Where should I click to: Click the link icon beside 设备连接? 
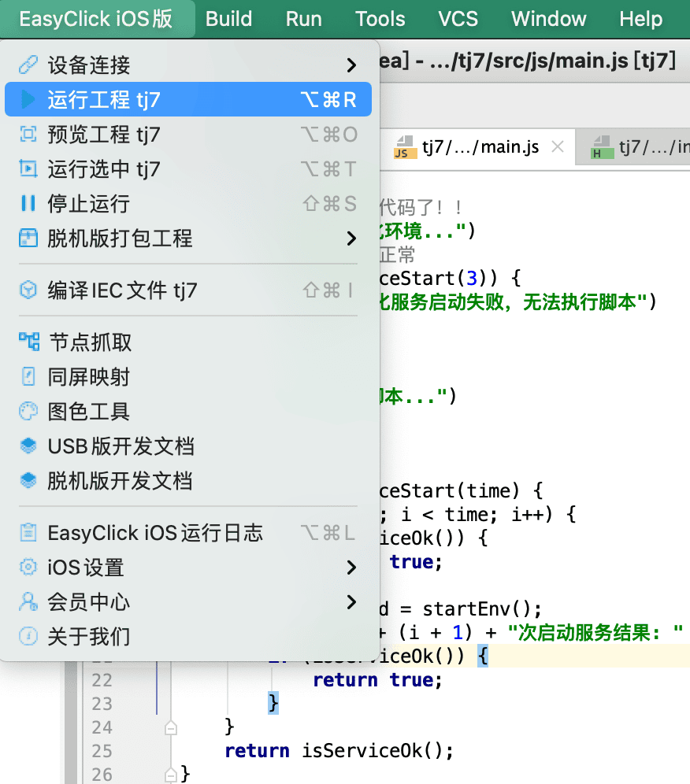tap(28, 65)
